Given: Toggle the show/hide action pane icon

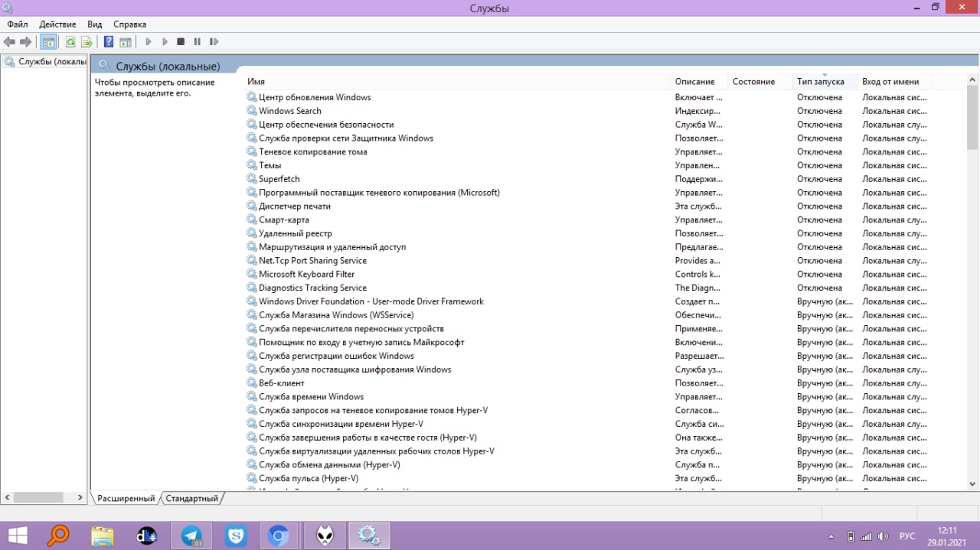Looking at the screenshot, I should point(126,42).
